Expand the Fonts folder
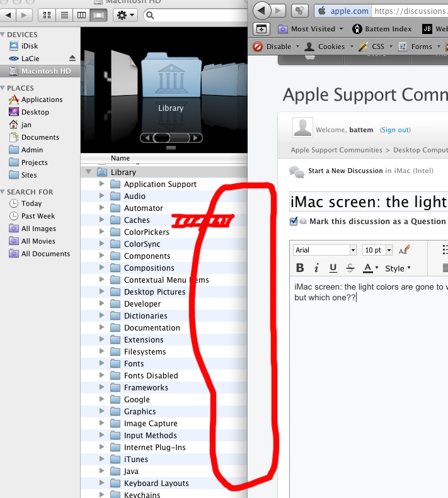 tap(101, 363)
